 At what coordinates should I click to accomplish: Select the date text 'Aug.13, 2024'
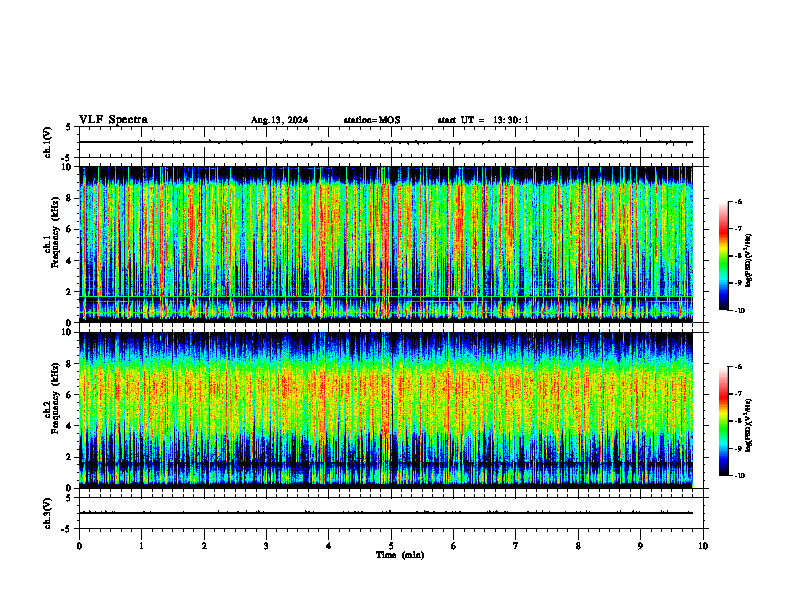pyautogui.click(x=279, y=120)
